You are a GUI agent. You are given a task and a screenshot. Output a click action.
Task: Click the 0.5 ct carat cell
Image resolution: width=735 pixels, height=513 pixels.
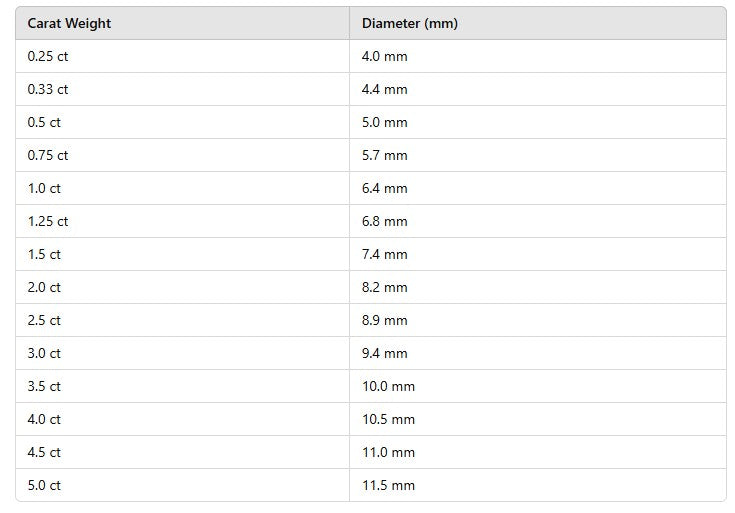point(182,122)
